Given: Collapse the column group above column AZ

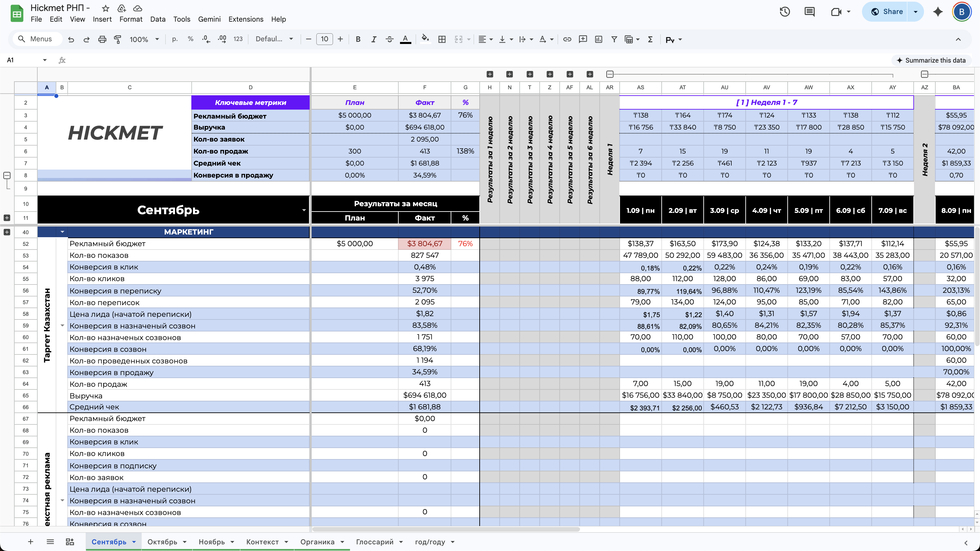Looking at the screenshot, I should (x=924, y=74).
